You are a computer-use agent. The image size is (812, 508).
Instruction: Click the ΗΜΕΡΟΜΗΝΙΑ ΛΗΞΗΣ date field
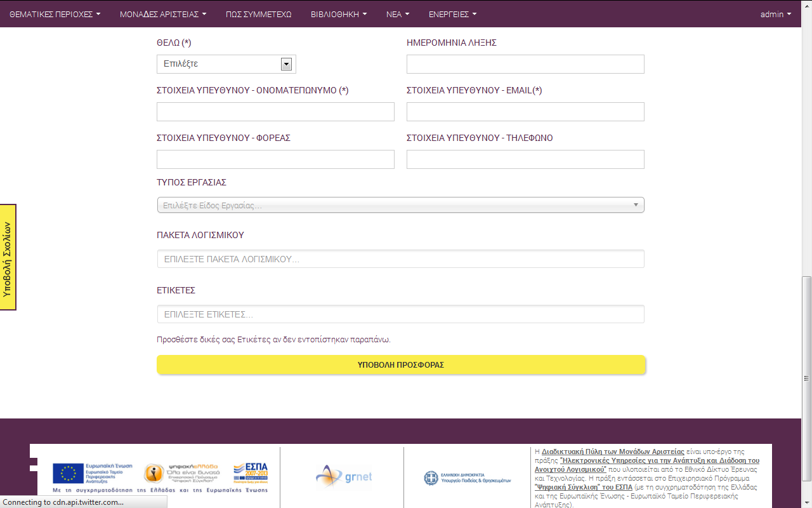click(525, 64)
